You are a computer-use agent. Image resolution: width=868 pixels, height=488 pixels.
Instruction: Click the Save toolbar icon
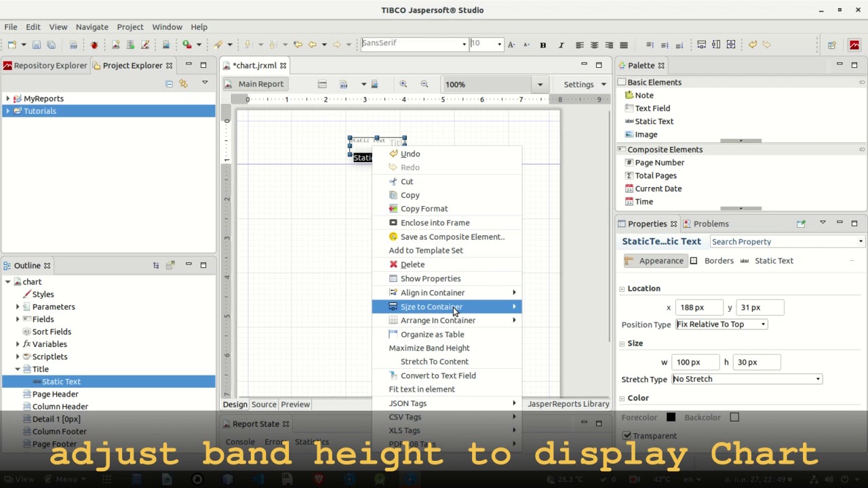tap(37, 45)
